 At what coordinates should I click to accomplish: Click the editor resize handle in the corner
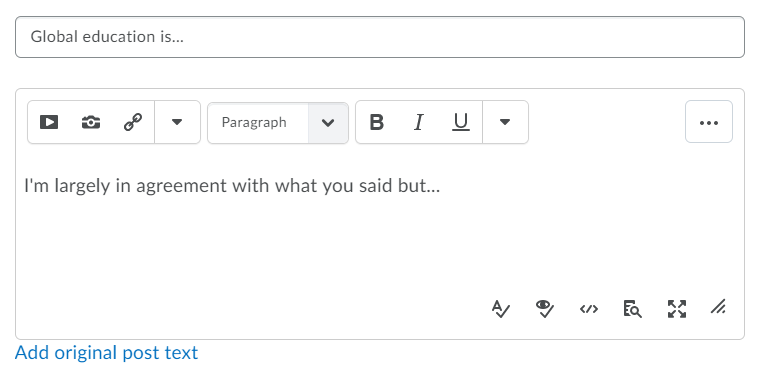pyautogui.click(x=718, y=307)
